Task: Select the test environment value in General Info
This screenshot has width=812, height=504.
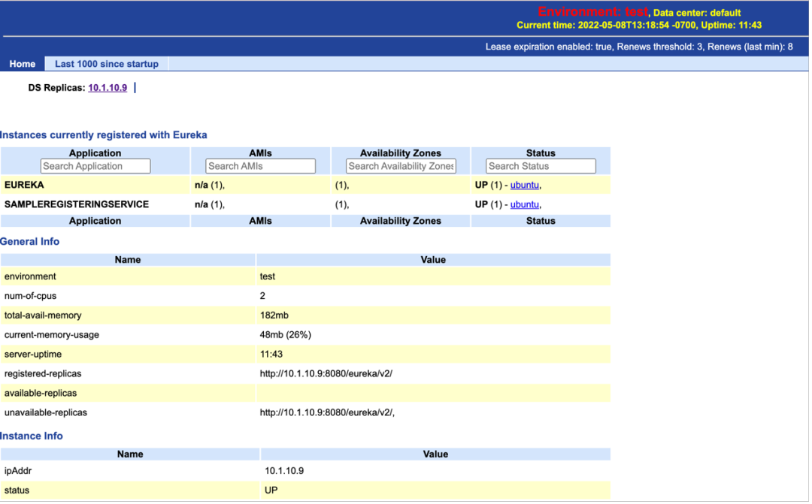Action: coord(267,277)
